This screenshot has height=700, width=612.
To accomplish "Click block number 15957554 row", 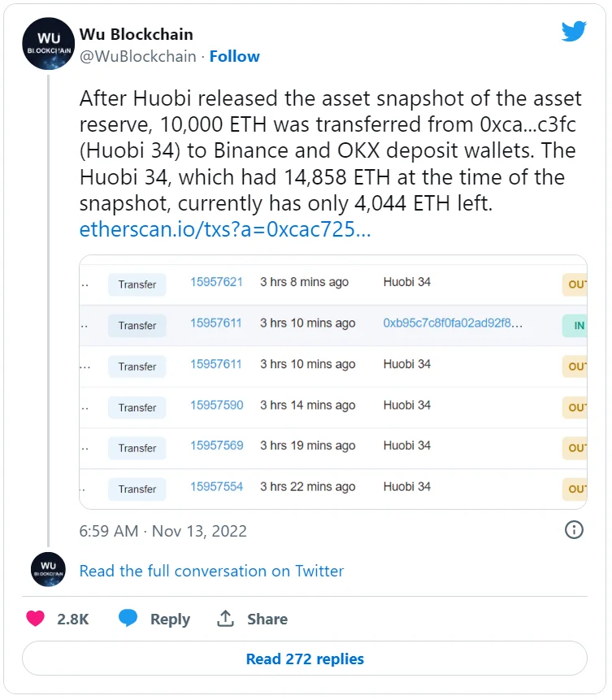I will pos(216,486).
